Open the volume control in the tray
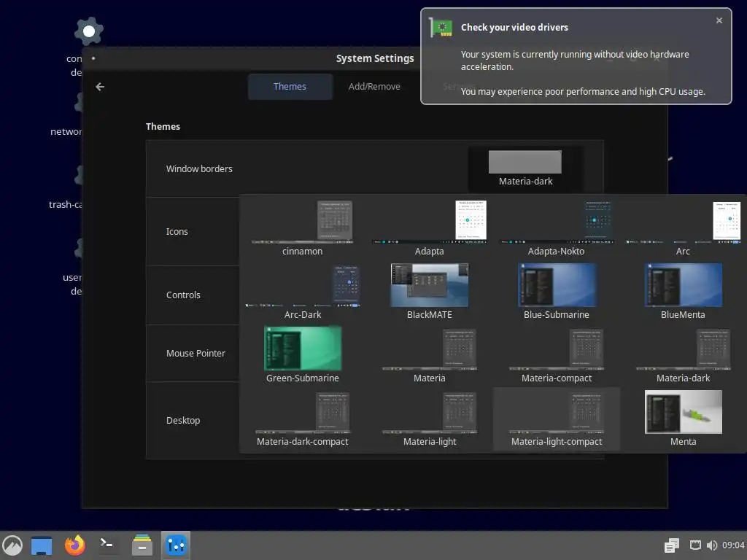This screenshot has width=747, height=560. 712,545
